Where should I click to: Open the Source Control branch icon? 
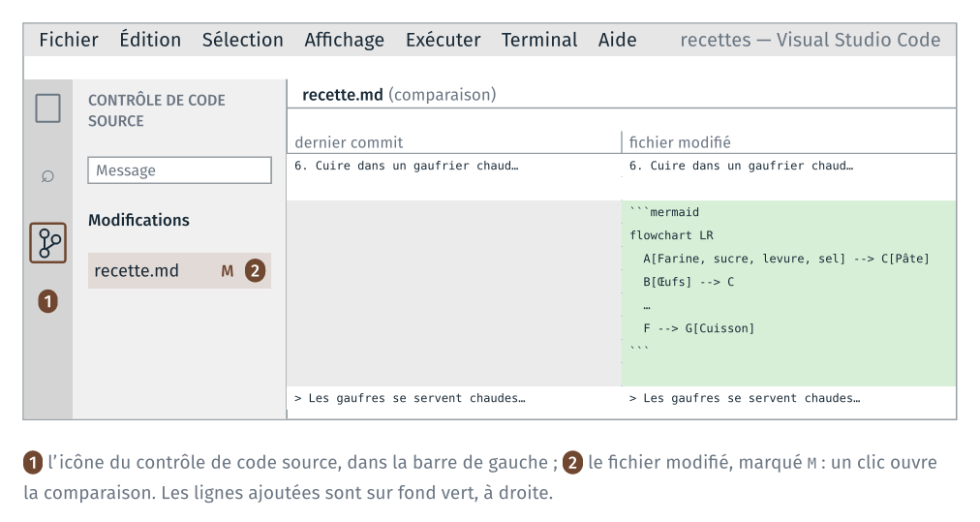pyautogui.click(x=48, y=242)
